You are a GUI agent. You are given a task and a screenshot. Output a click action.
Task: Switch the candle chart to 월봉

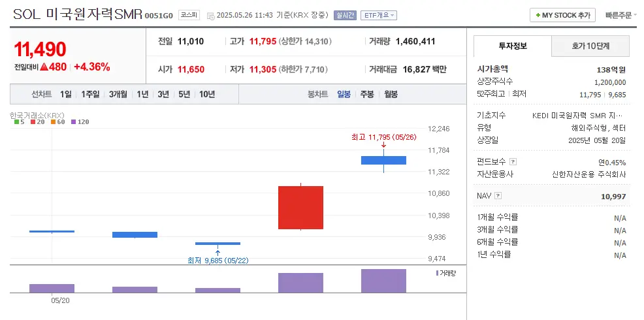[391, 94]
